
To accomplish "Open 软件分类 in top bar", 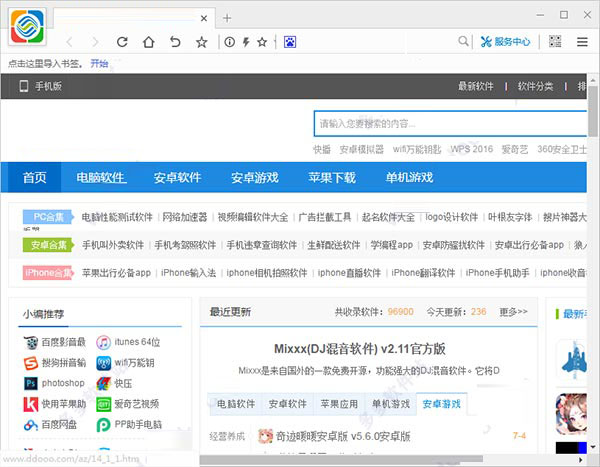I will pyautogui.click(x=535, y=86).
